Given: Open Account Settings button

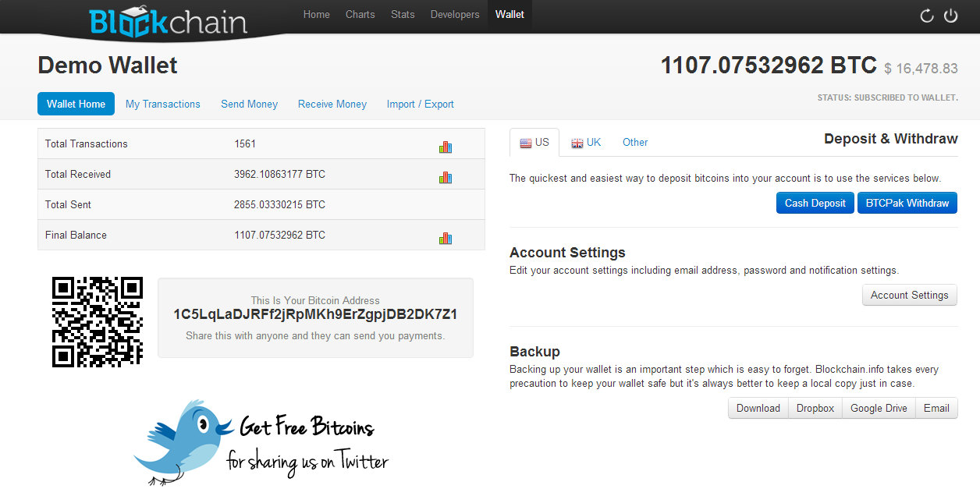Looking at the screenshot, I should [909, 296].
